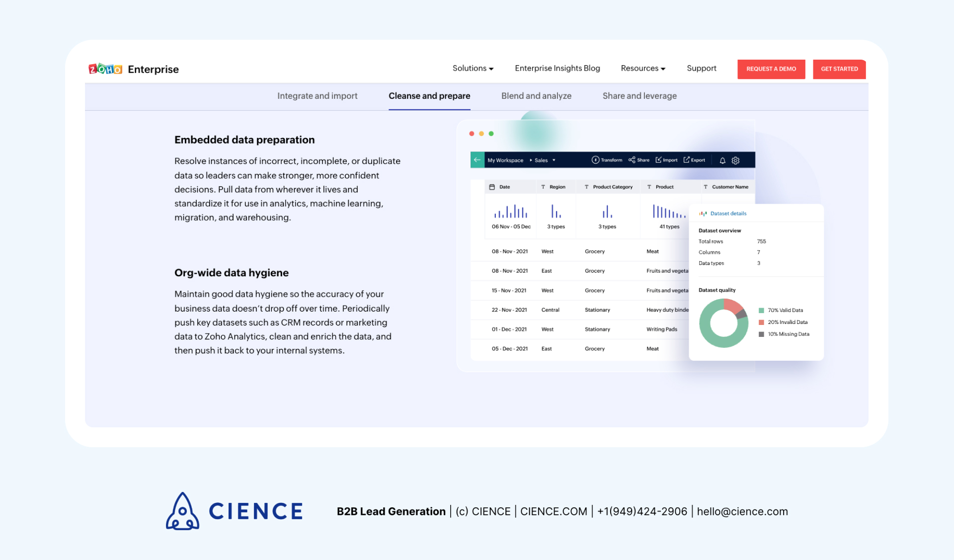This screenshot has height=560, width=954.
Task: Click the bar-chart icon beside Dataset details
Action: (x=703, y=213)
